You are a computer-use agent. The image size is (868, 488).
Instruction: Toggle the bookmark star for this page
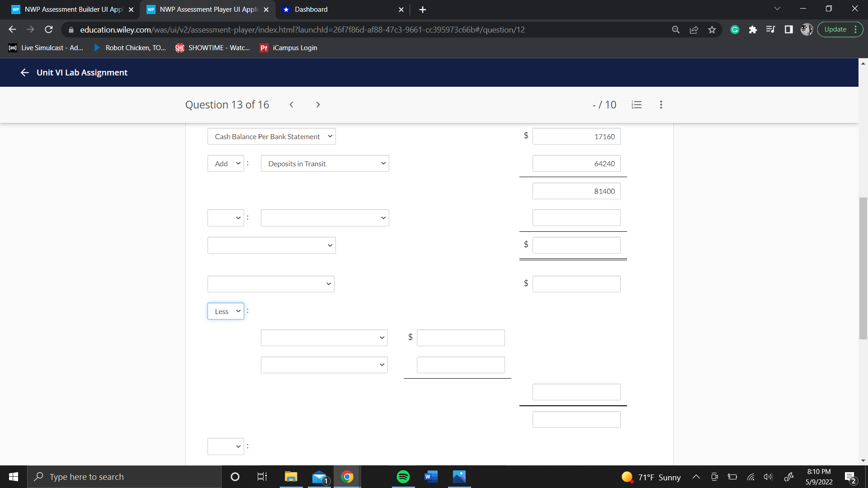(712, 29)
